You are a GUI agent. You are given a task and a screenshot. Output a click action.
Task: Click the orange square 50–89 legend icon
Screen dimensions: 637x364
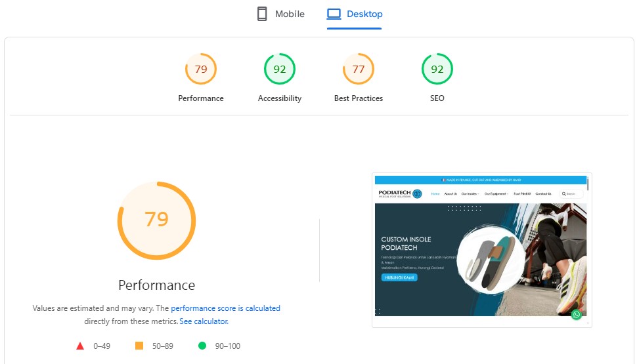[139, 346]
